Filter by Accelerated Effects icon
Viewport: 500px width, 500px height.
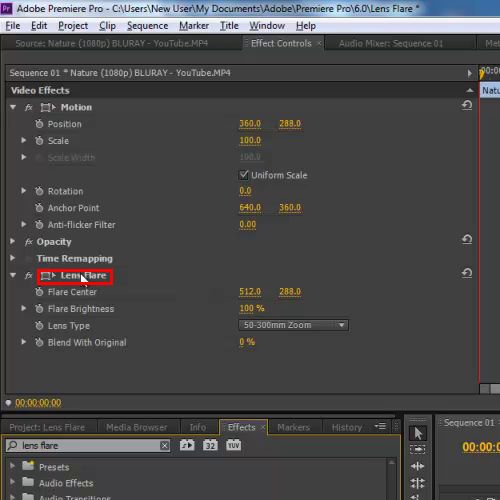coord(187,445)
